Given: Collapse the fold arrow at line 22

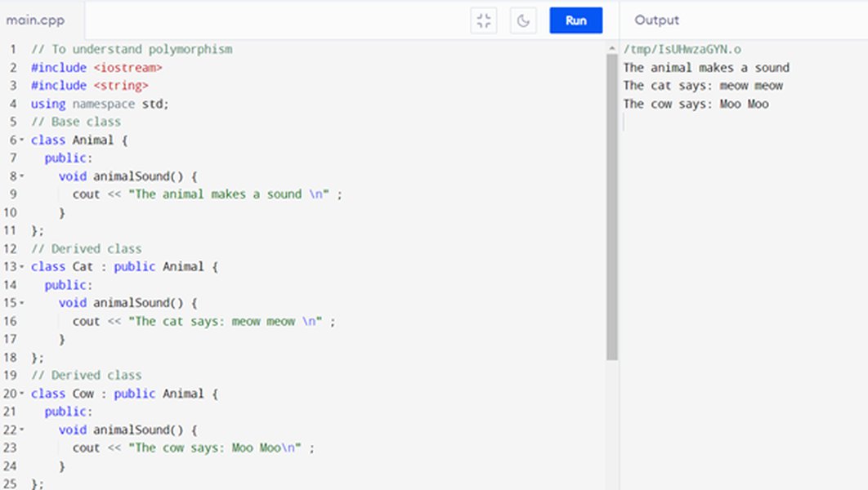Looking at the screenshot, I should (22, 430).
